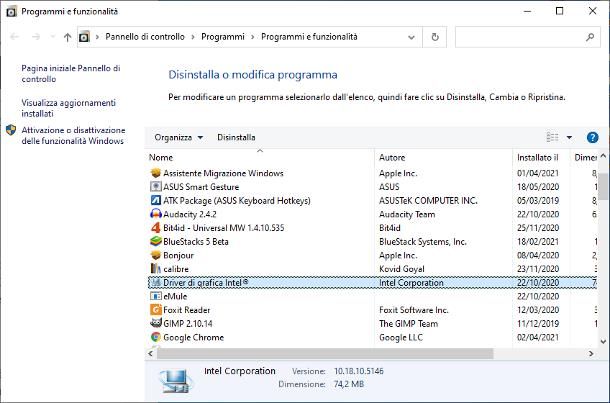Click the vertical scrollbar thumb

pos(603,186)
